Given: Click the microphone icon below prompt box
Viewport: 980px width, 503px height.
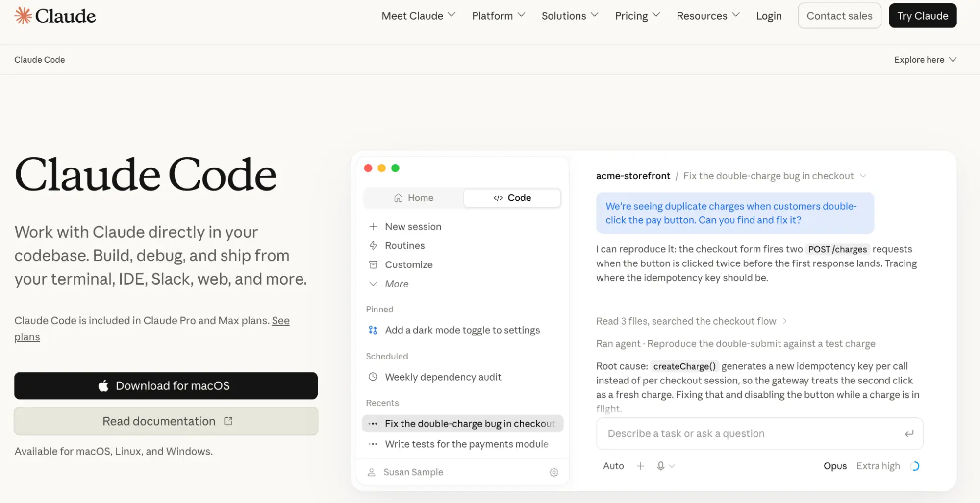Looking at the screenshot, I should [661, 466].
